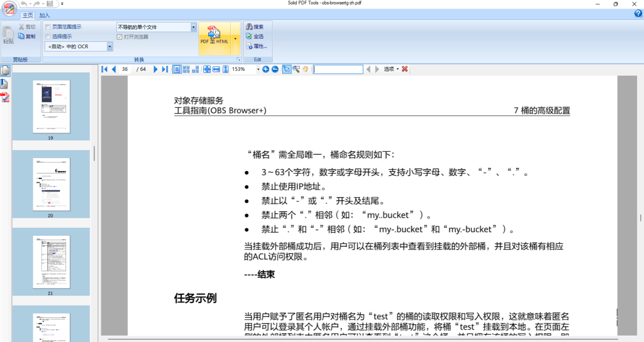Enable 页面范围提示 checkbox
Image resolution: width=644 pixels, height=342 pixels.
point(48,27)
